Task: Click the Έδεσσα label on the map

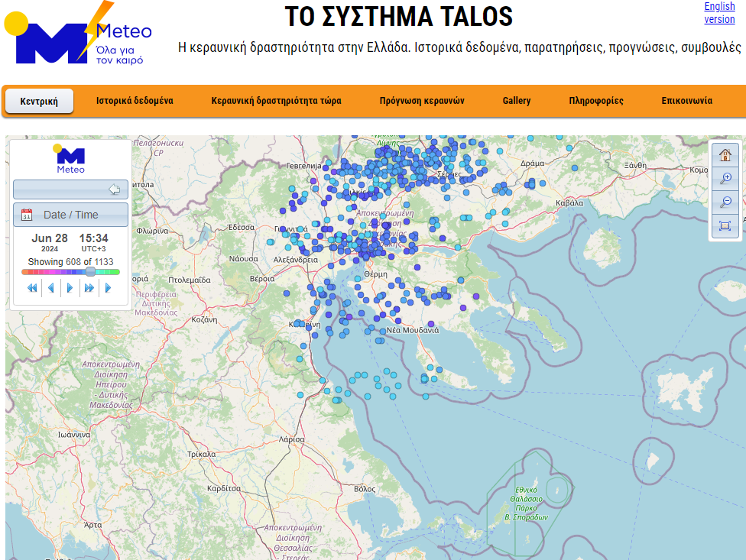Action: [x=242, y=227]
